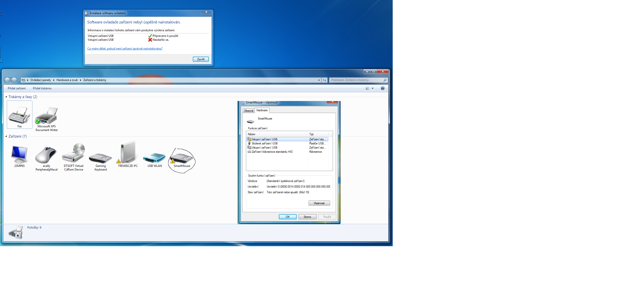Viewport: 644px width, 303px height.
Task: Click the DTSOFT Virtual CdRom Device icon
Action: click(x=74, y=153)
